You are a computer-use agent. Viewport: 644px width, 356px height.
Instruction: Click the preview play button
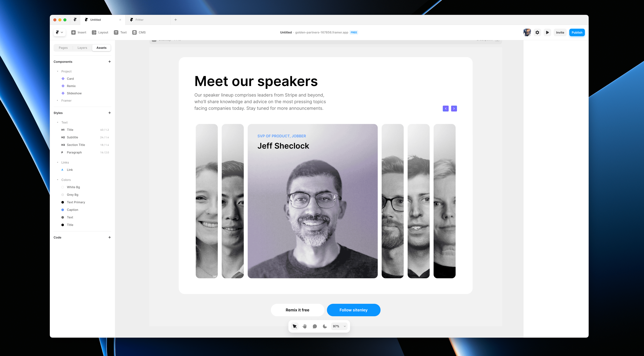pyautogui.click(x=547, y=32)
